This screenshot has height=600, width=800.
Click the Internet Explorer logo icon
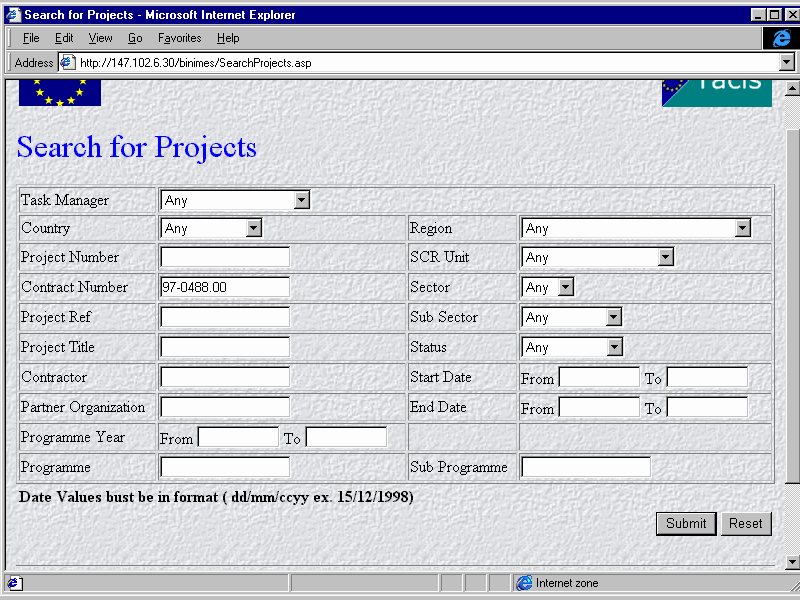click(x=781, y=38)
